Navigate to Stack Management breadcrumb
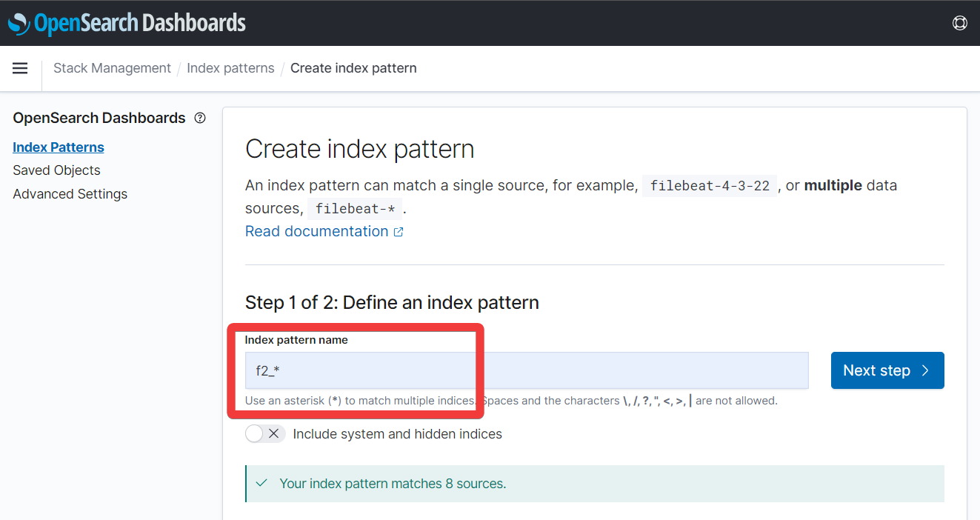Screen dimensions: 980x520 tap(112, 67)
